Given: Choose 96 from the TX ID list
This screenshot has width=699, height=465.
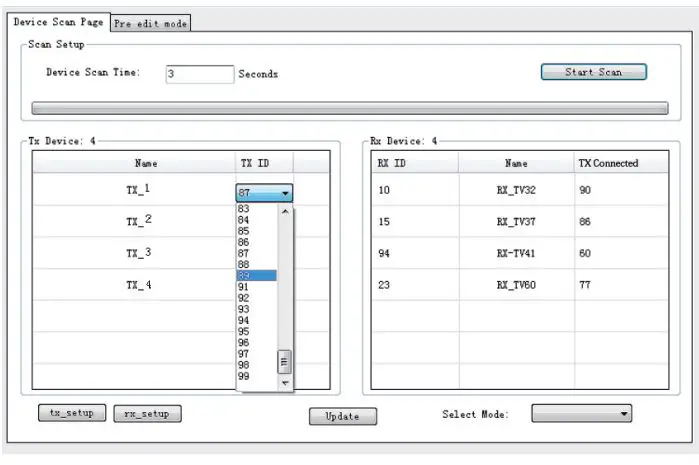Looking at the screenshot, I should (256, 342).
